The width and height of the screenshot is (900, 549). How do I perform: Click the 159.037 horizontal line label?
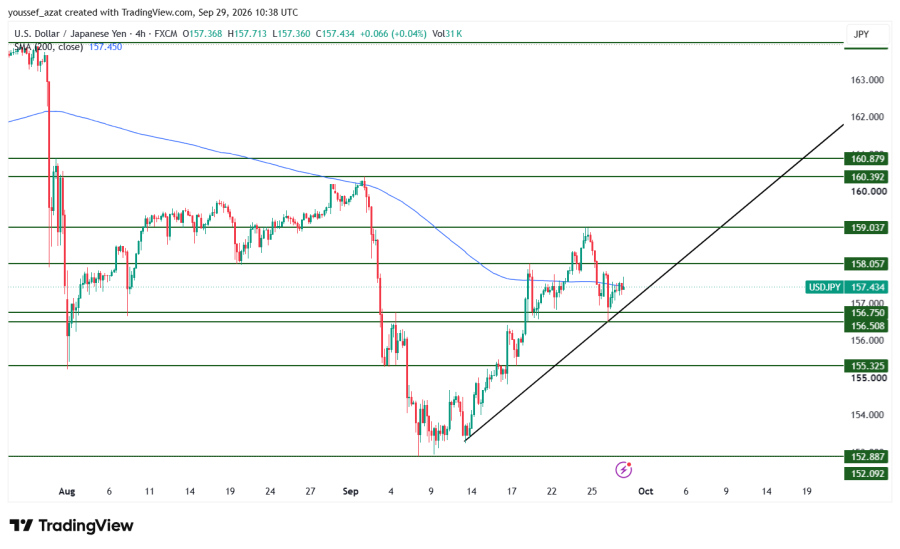(866, 227)
